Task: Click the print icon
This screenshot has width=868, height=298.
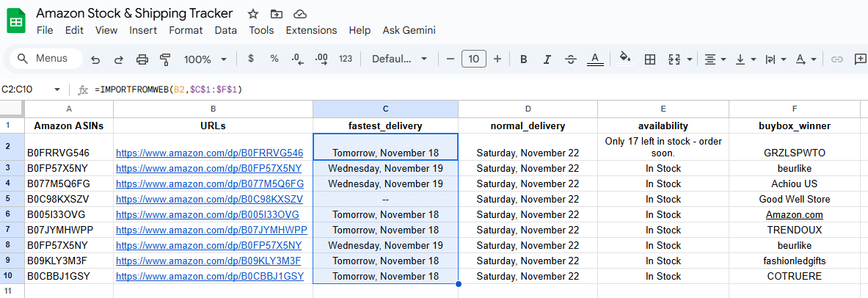Action: tap(142, 59)
